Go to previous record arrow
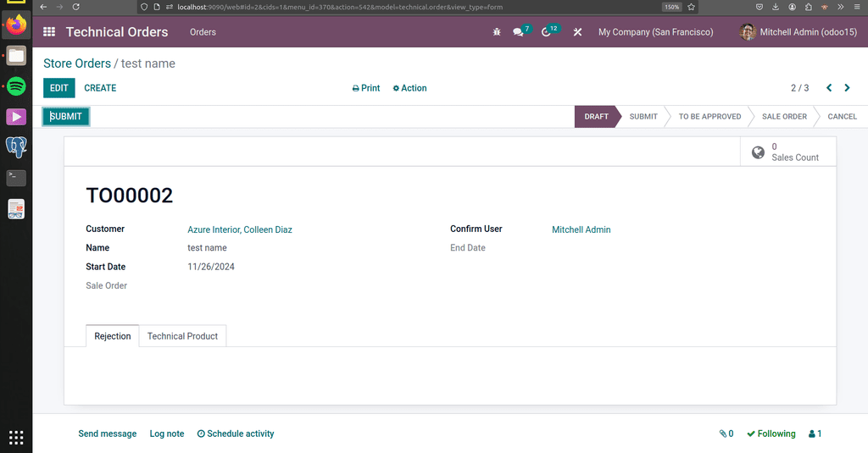This screenshot has height=453, width=868. [x=829, y=88]
